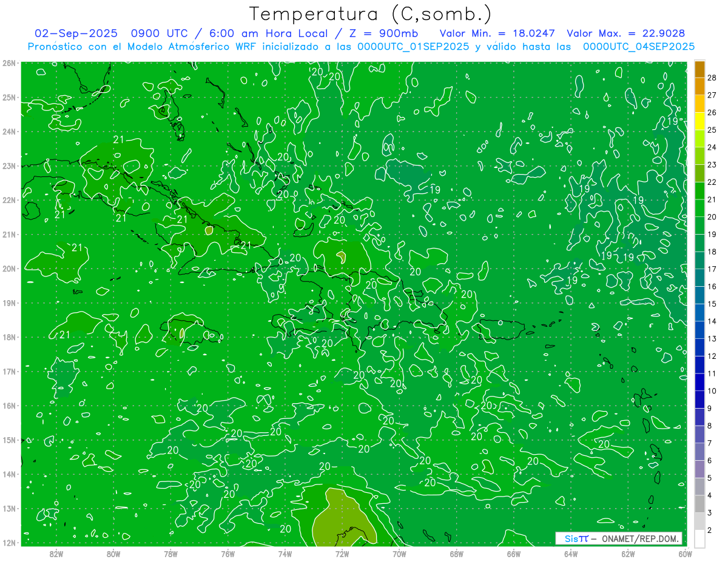The width and height of the screenshot is (728, 562).
Task: Click legend scale label '17'
Action: pyautogui.click(x=712, y=269)
